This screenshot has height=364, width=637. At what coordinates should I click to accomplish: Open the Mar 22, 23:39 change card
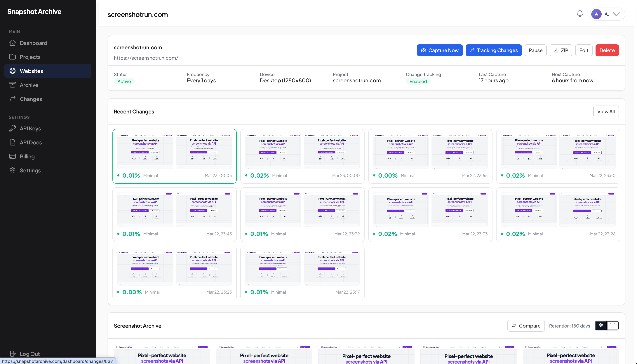(302, 215)
